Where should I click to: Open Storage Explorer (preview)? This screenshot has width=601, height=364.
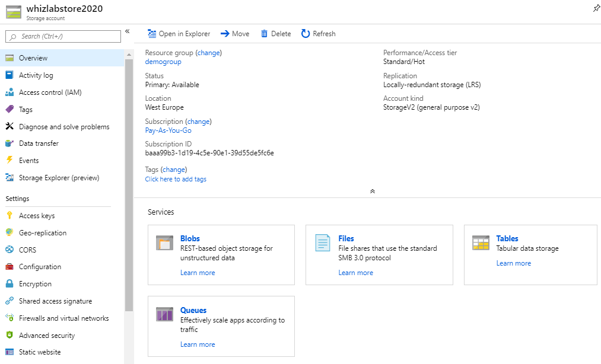[62, 177]
